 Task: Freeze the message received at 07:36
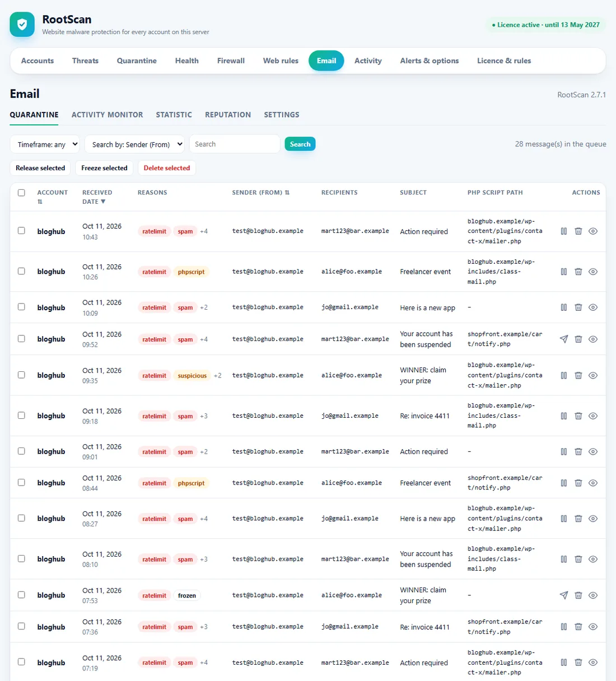point(564,627)
